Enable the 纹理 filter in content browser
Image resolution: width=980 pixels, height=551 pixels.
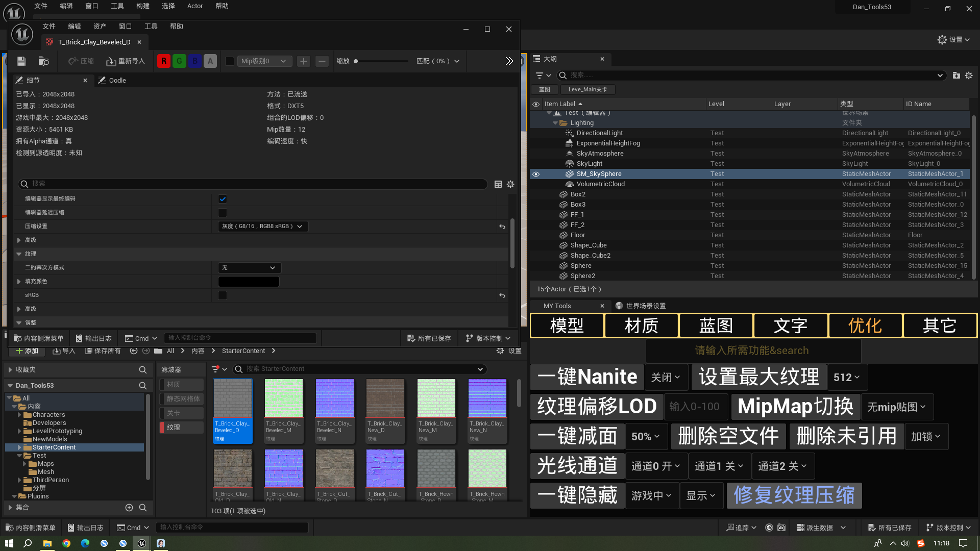point(181,428)
